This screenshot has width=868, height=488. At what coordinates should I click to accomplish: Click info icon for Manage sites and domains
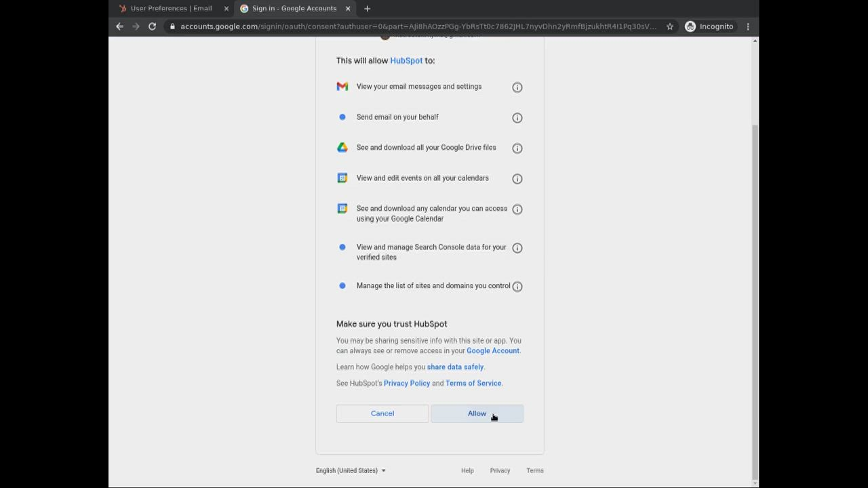click(517, 286)
